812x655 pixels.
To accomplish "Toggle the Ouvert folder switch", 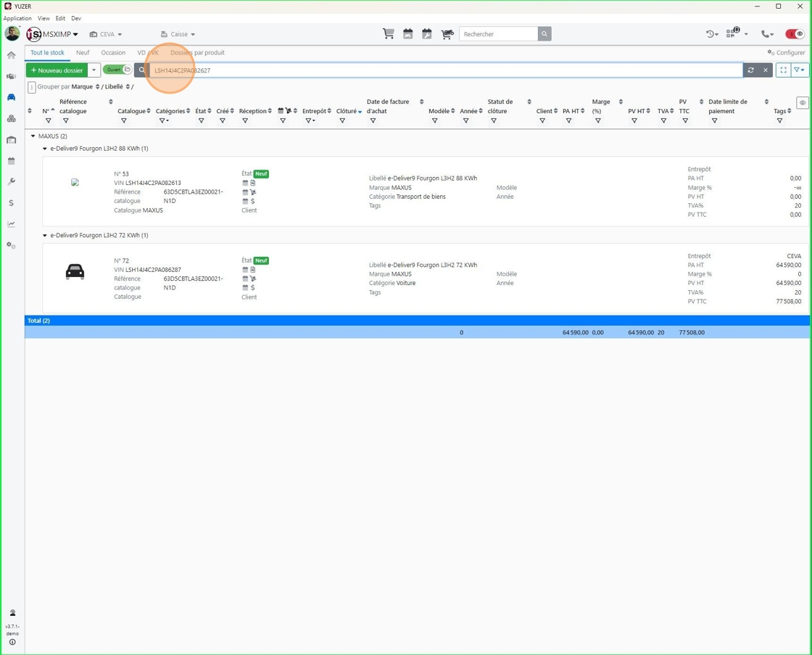I will coord(117,70).
